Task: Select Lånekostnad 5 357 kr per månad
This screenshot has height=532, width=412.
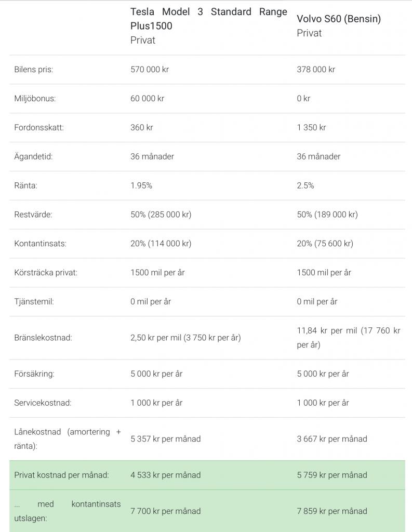Action: (166, 439)
